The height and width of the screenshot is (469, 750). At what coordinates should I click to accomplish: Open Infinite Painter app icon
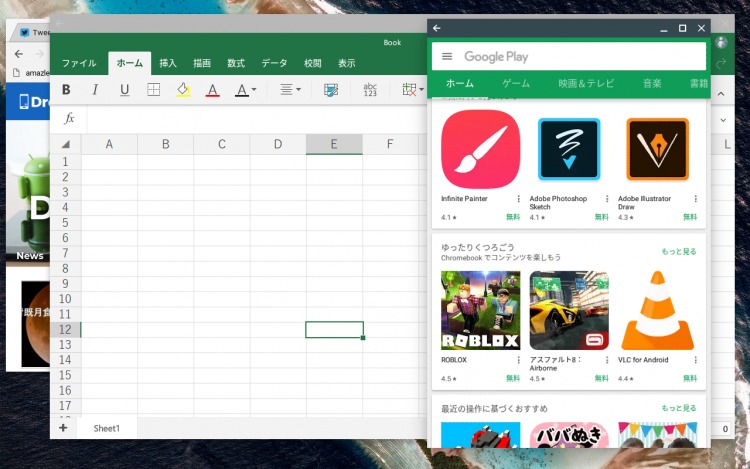click(x=480, y=149)
